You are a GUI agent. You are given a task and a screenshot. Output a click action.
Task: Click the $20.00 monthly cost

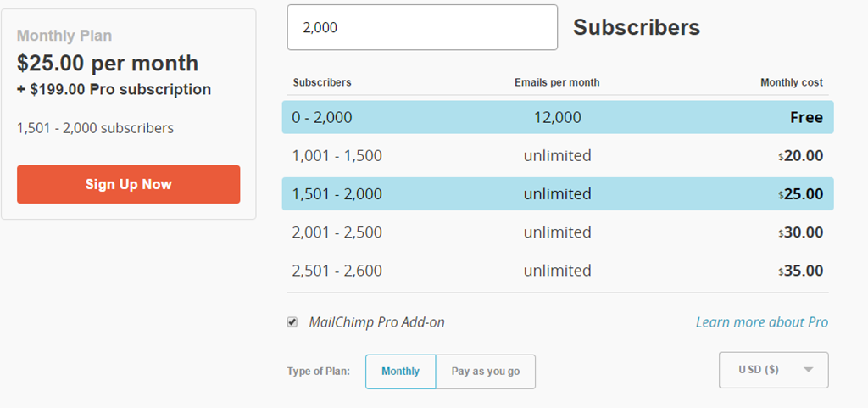(x=801, y=156)
